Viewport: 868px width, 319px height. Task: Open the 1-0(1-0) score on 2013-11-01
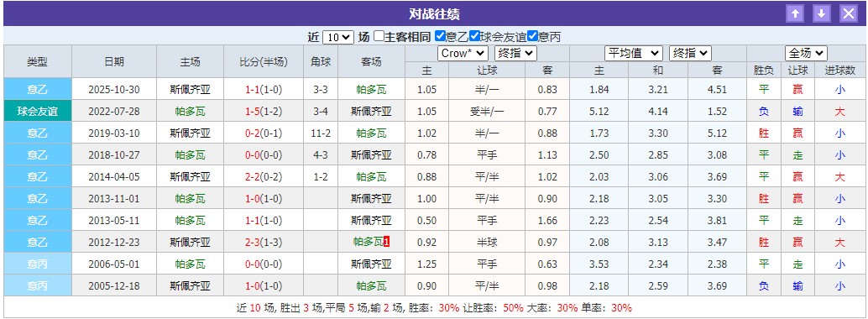264,199
